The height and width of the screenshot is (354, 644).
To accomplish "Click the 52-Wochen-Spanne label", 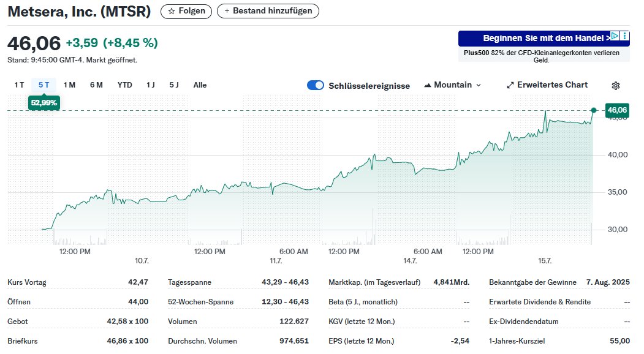I will click(201, 302).
